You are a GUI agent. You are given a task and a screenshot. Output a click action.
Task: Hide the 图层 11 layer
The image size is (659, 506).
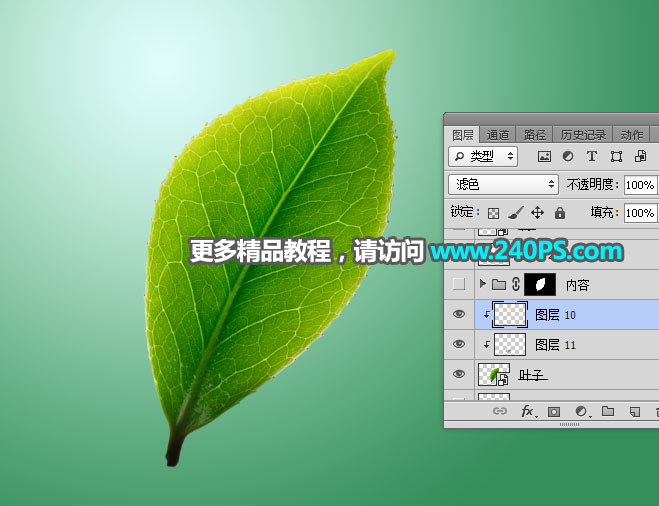click(x=459, y=344)
